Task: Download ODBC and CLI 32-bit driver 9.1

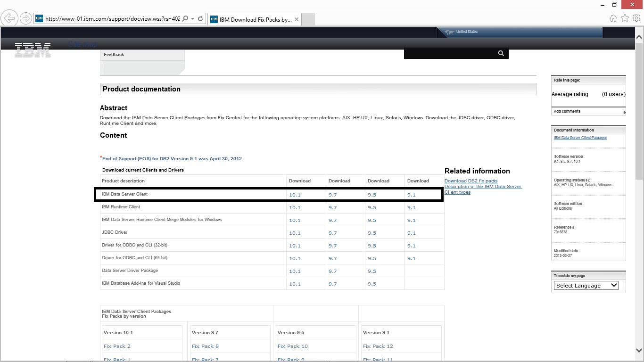Action: [412, 246]
